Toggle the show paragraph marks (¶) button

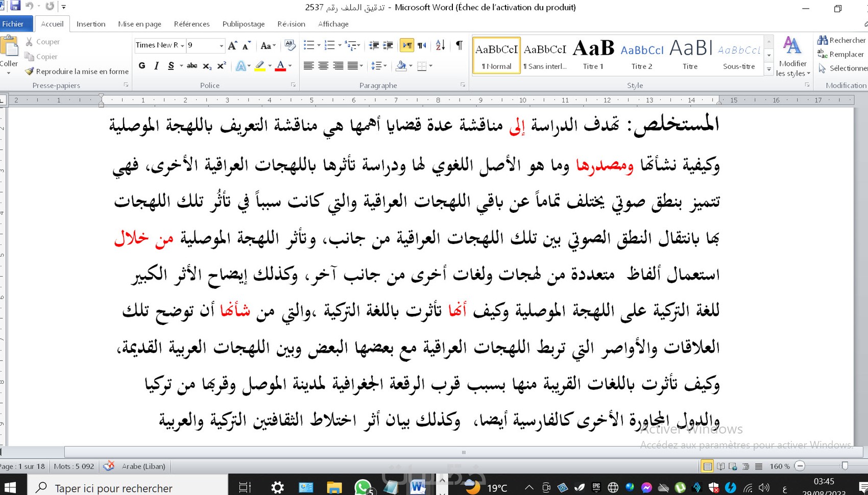(459, 45)
